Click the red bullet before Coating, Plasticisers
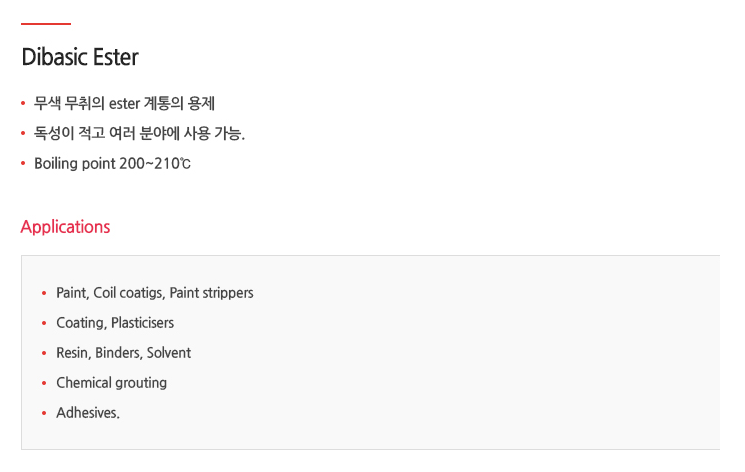Viewport: 745px width, 472px height. [44, 323]
